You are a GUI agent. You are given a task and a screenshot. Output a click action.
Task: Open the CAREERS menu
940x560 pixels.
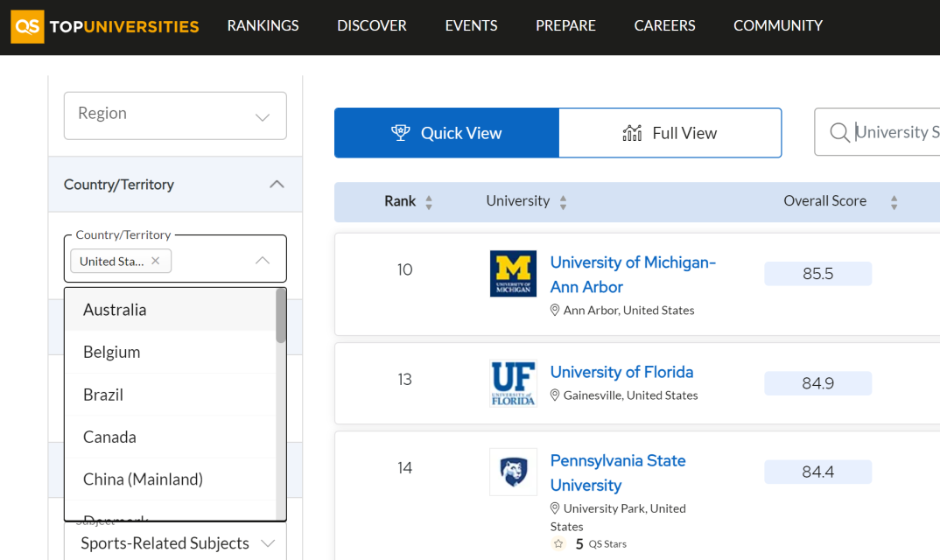[665, 25]
